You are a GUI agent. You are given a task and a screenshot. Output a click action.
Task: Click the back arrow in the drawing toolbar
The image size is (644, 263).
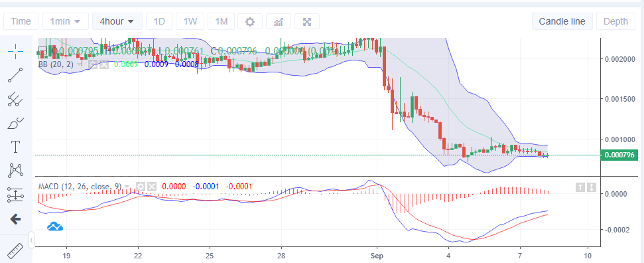click(x=16, y=219)
